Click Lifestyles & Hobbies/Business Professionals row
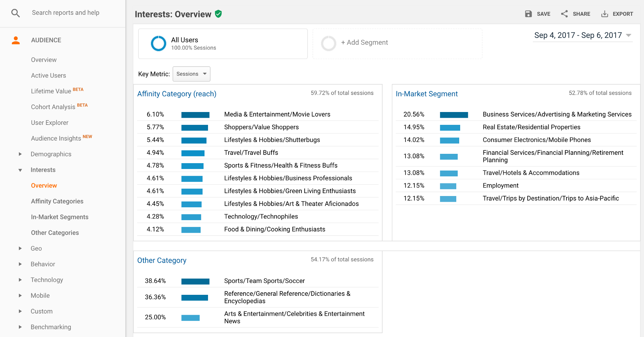This screenshot has height=337, width=644. pyautogui.click(x=258, y=178)
